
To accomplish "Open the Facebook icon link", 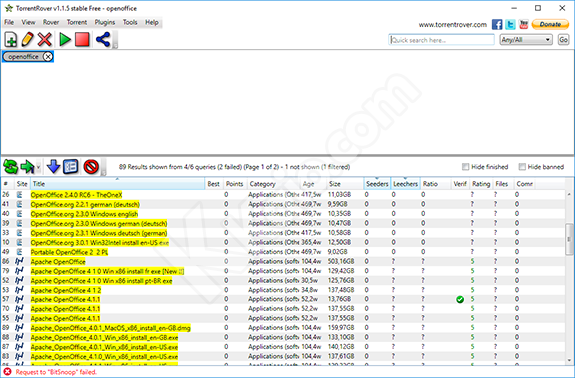I will 497,25.
